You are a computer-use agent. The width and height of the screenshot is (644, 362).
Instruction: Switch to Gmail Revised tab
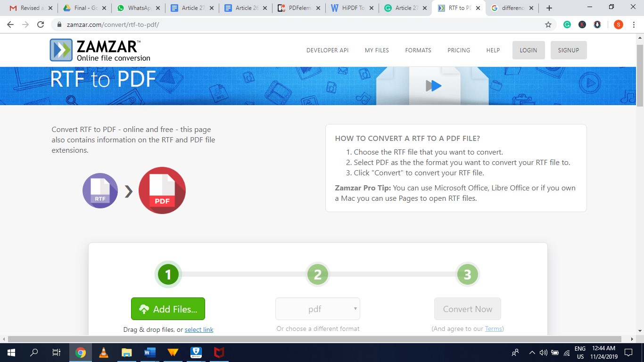point(30,8)
